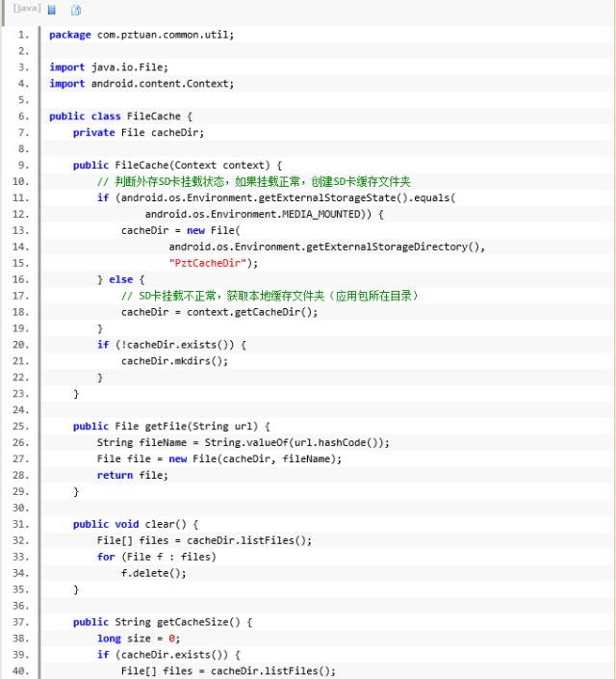Screen dimensions: 616x679
Task: Click the [java] language label
Action: (25, 9)
